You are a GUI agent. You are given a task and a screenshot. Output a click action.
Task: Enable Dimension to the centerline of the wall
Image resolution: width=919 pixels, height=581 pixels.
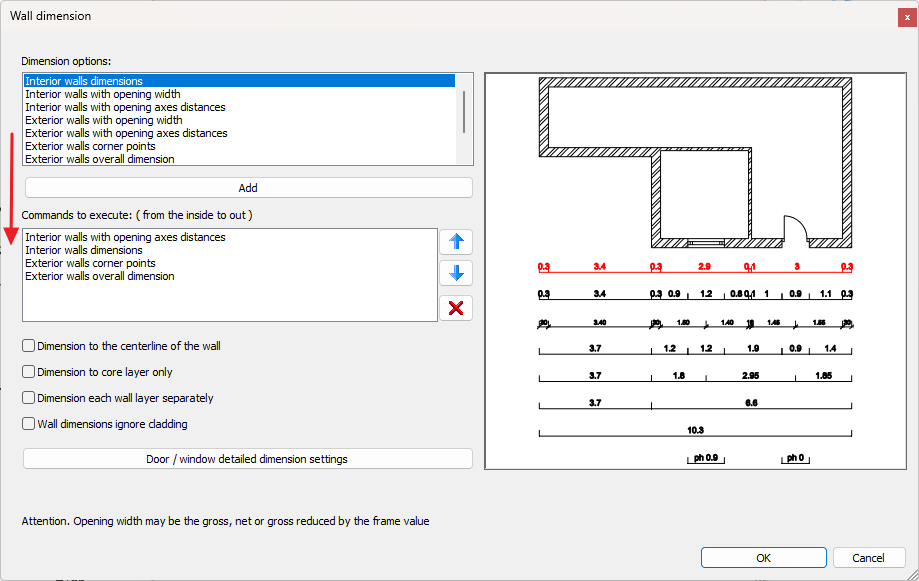point(29,346)
